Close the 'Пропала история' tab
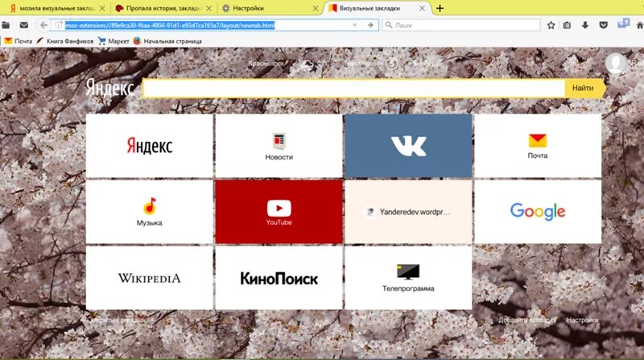This screenshot has width=644, height=360. tap(208, 8)
